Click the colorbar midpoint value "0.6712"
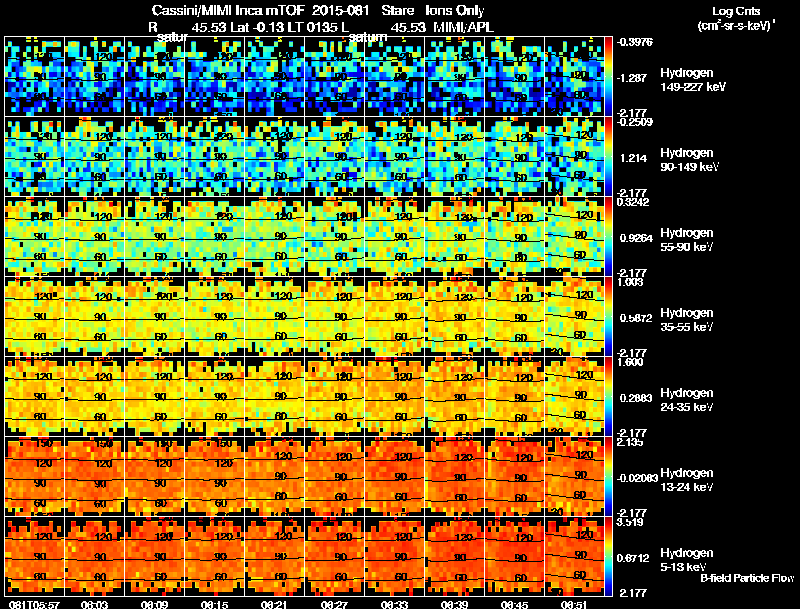The image size is (800, 609). tap(633, 559)
